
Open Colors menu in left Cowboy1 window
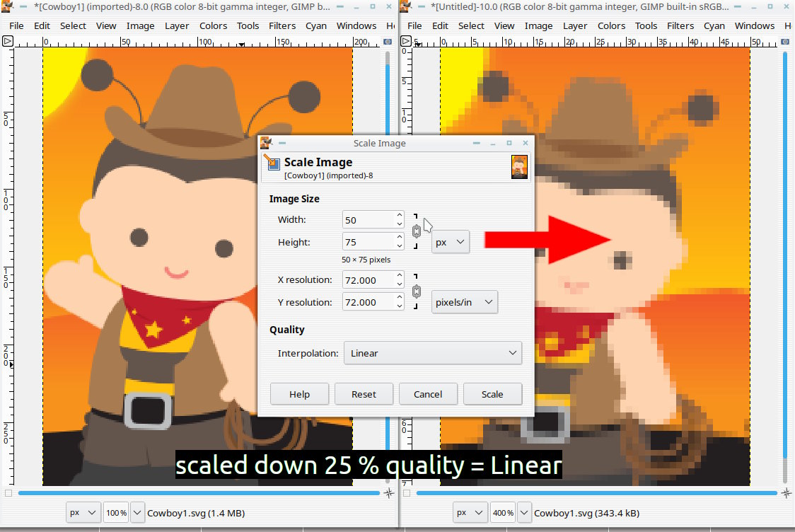click(x=214, y=26)
